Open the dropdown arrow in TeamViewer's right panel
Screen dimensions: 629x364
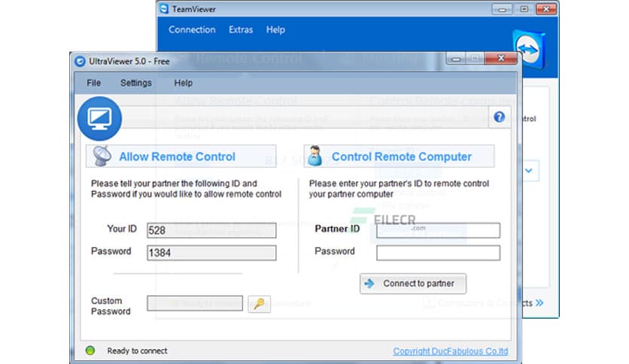[529, 171]
